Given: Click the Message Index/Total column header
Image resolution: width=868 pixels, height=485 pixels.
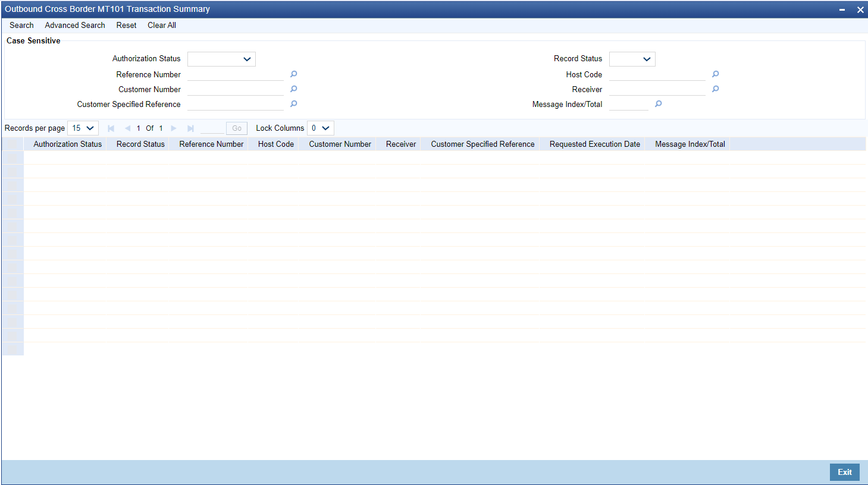Looking at the screenshot, I should (690, 144).
